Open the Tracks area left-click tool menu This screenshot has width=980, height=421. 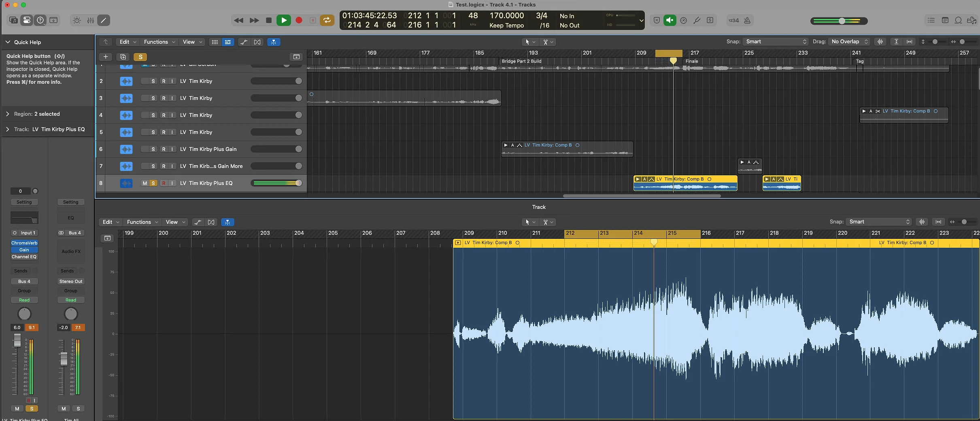point(529,42)
